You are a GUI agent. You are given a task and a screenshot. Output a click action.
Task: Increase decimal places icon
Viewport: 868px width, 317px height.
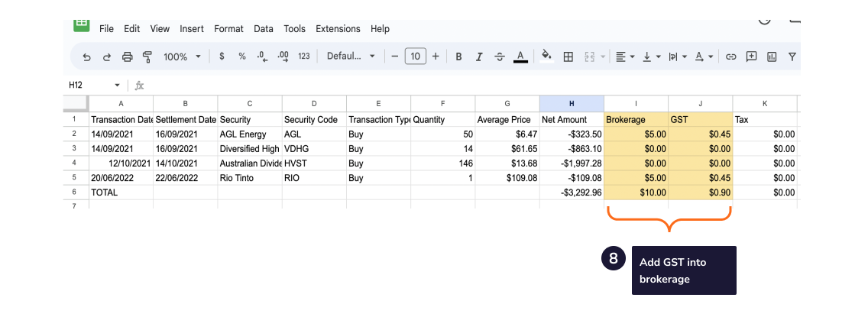tap(283, 57)
